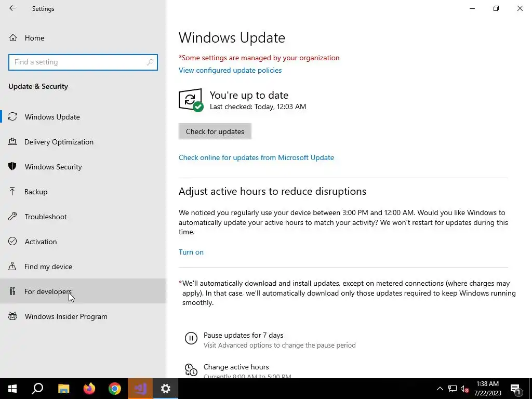Click the Windows Insider Program cat icon

pyautogui.click(x=12, y=316)
